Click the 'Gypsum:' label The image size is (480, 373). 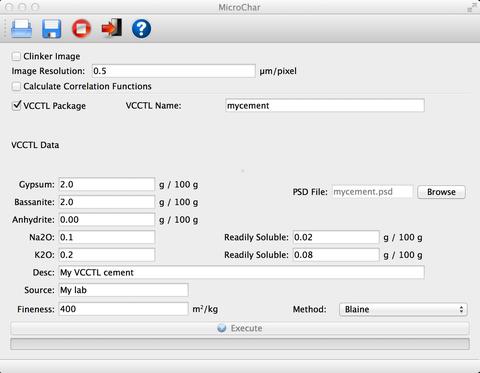(37, 185)
